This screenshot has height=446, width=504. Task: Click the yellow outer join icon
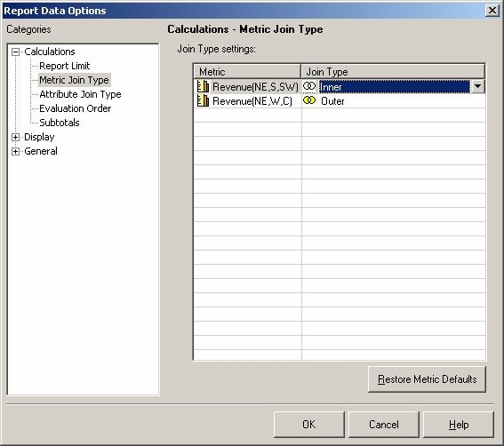coord(309,100)
